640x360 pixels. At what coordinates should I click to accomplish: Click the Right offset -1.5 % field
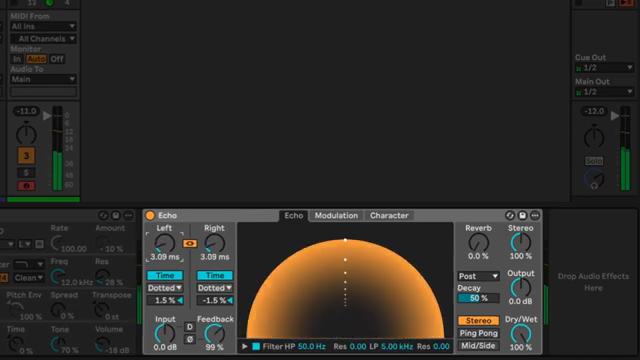215,300
